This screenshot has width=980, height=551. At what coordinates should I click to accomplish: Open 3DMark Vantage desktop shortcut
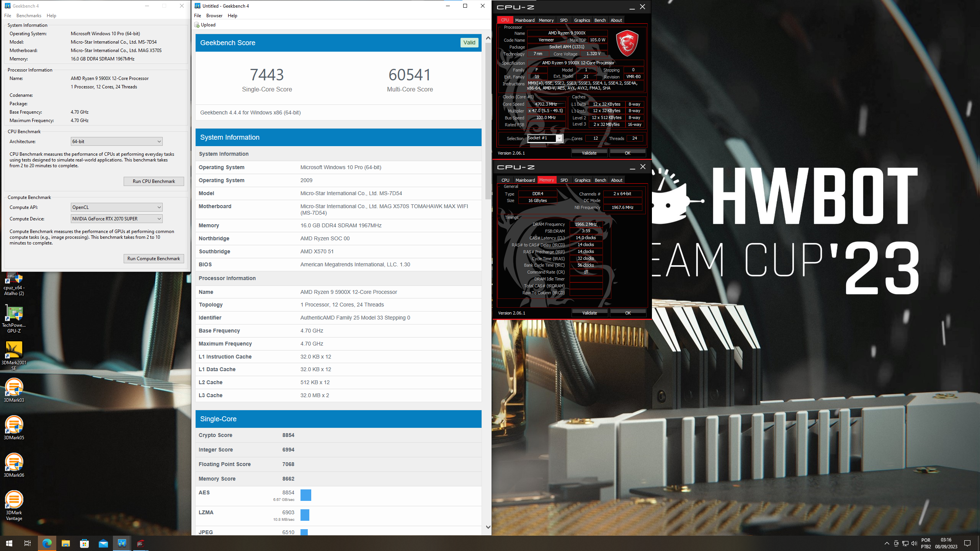pyautogui.click(x=14, y=506)
